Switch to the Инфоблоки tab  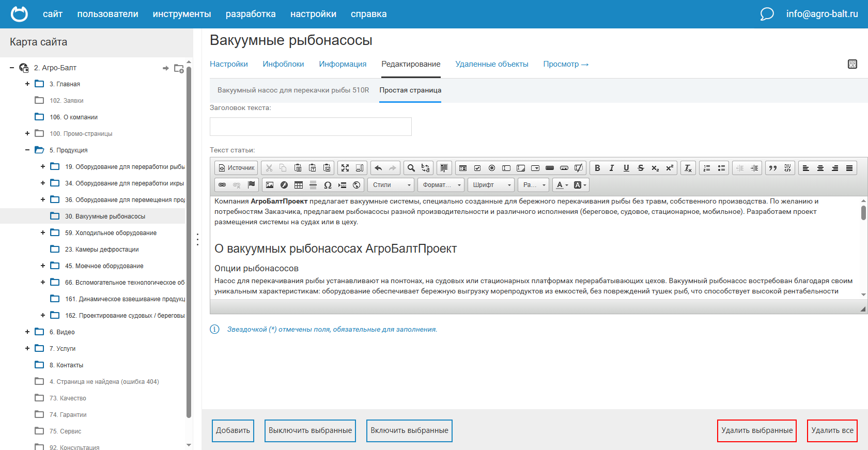283,64
